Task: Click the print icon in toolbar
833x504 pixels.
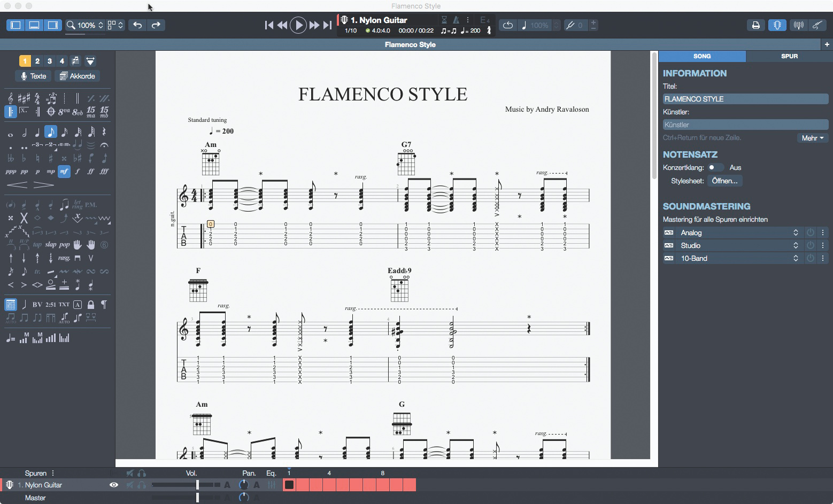Action: tap(755, 25)
